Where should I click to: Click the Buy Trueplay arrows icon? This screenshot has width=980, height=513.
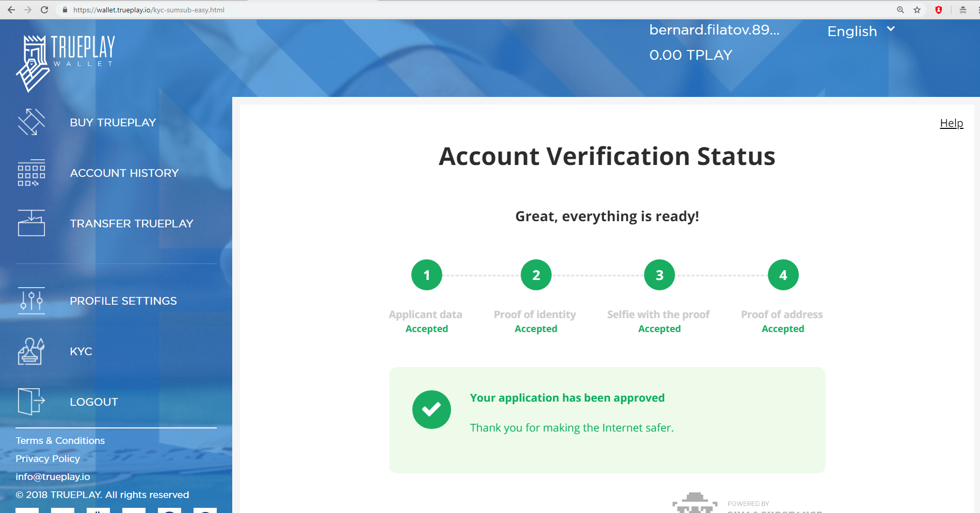(31, 122)
